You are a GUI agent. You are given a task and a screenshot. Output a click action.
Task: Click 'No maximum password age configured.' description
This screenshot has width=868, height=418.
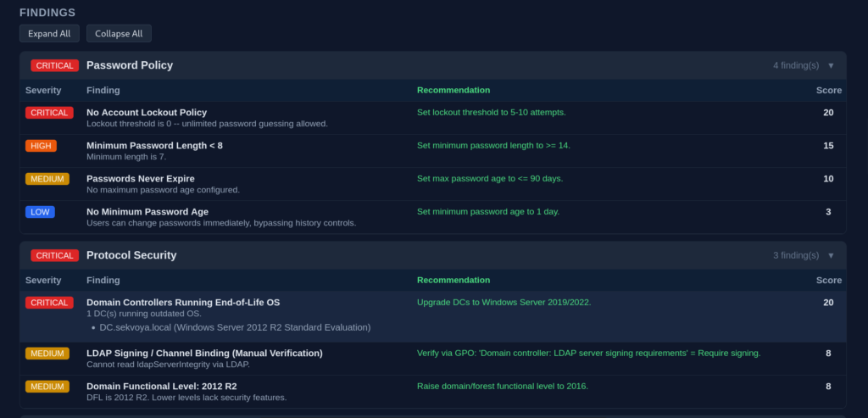click(163, 190)
